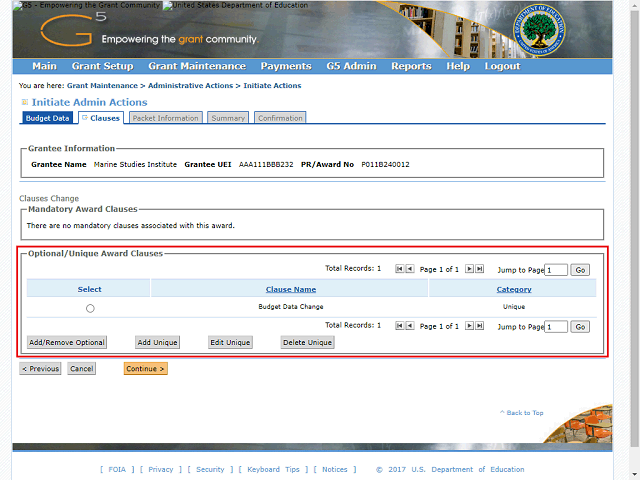Screen dimensions: 640x480
Task: Go to previous page in bottom pager
Action: 410,325
